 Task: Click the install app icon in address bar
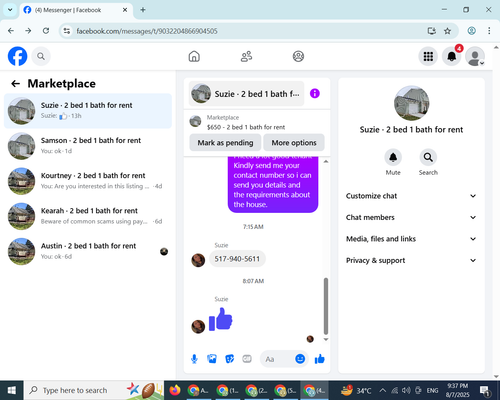click(x=432, y=31)
